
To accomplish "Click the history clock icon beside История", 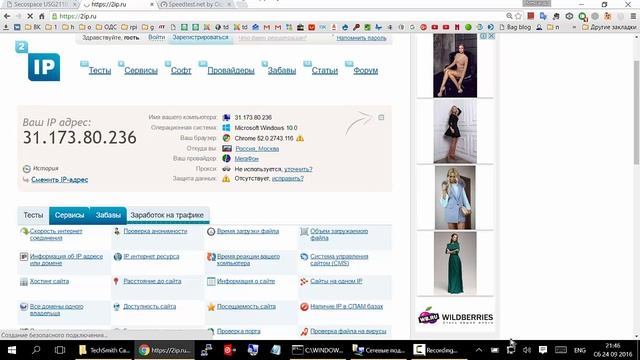I will pos(27,169).
